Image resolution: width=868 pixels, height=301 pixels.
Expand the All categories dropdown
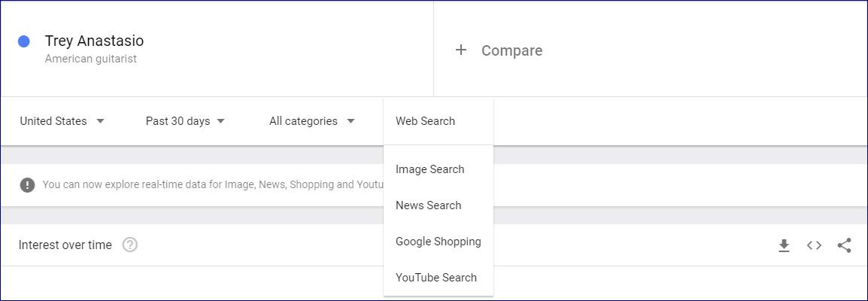pos(311,121)
